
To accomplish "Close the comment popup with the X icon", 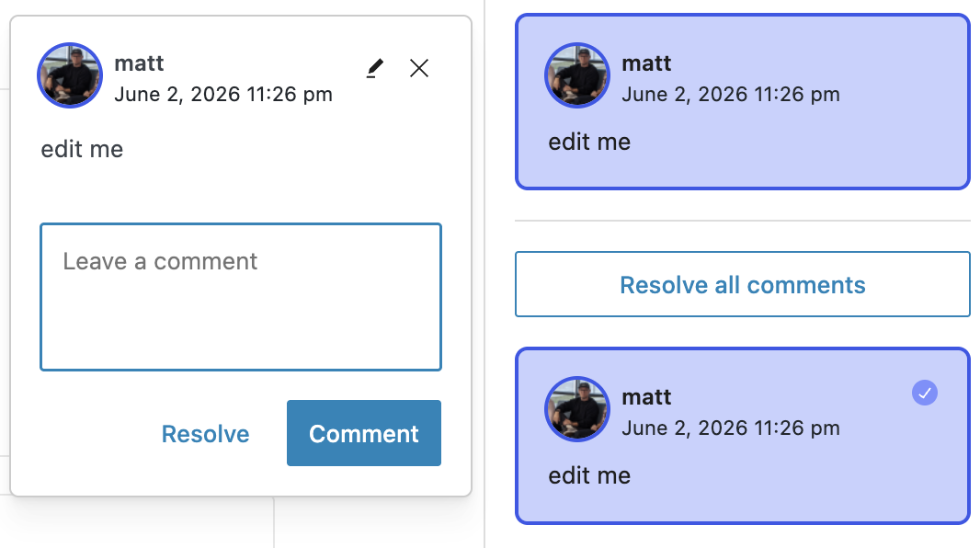I will [418, 68].
